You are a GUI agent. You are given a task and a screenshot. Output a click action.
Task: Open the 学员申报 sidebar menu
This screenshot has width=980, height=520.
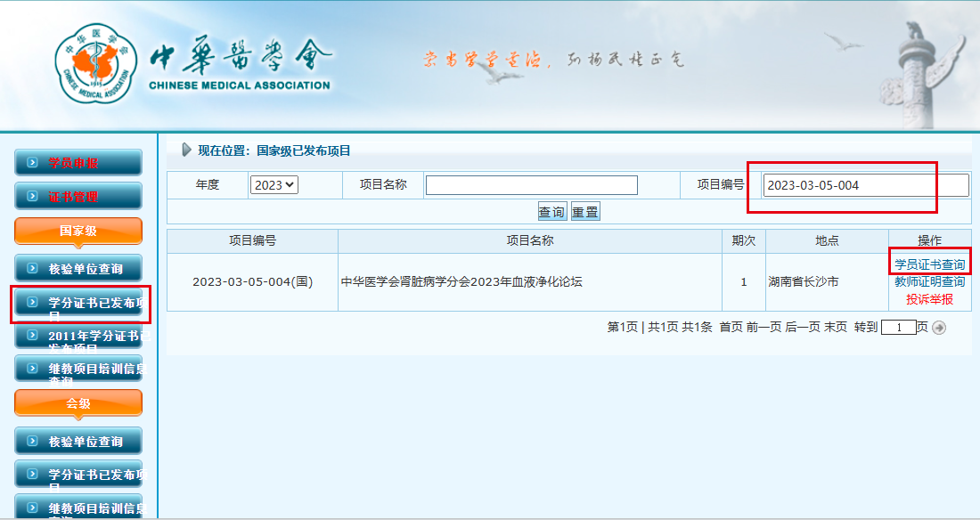pyautogui.click(x=78, y=163)
